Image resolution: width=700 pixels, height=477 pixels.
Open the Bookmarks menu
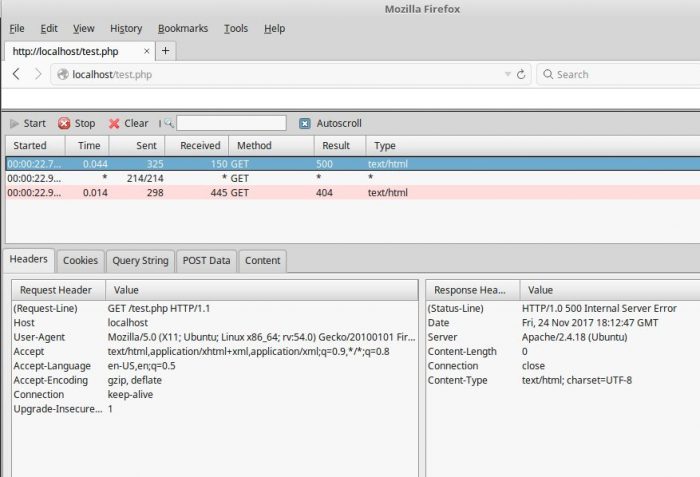[x=183, y=29]
